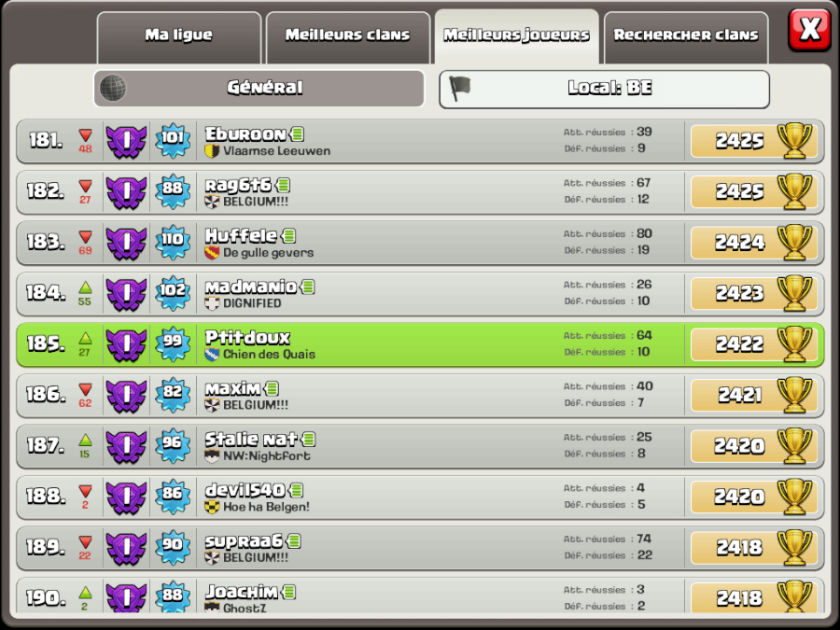Click the globe icon in Général
Image resolution: width=840 pixels, height=630 pixels.
tap(113, 88)
